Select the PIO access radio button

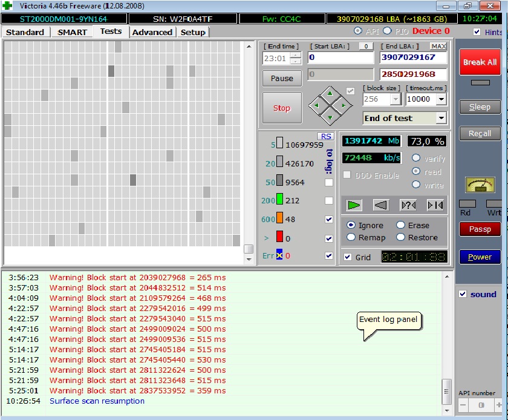click(387, 31)
